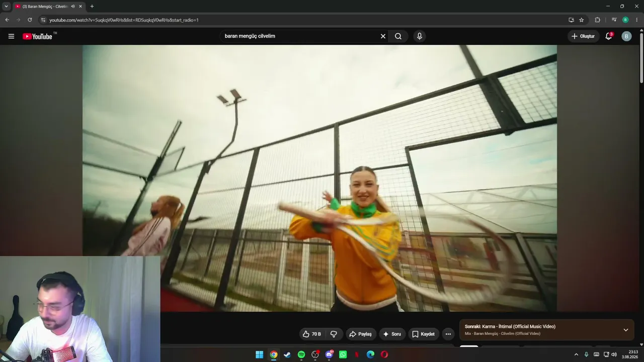Close the Baran Mengüç YouTube tab
The height and width of the screenshot is (362, 644).
click(x=80, y=7)
